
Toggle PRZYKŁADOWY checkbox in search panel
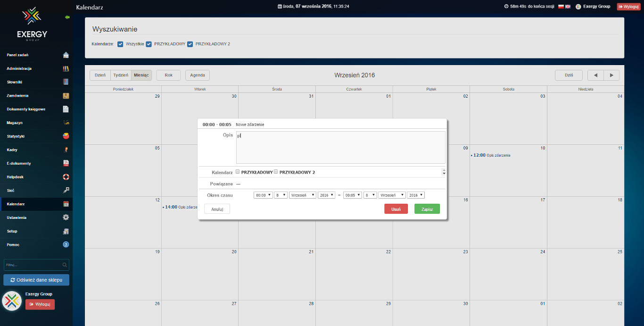tap(149, 44)
